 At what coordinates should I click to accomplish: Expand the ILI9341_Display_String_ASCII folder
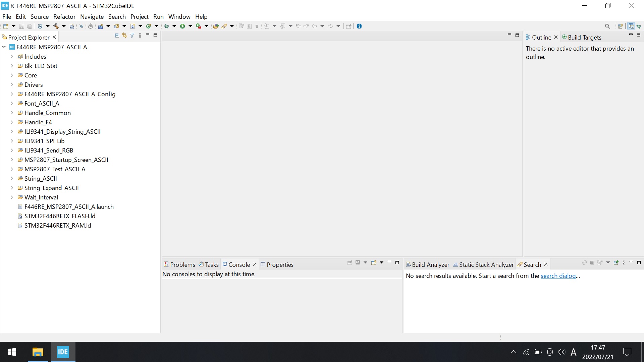[11, 131]
